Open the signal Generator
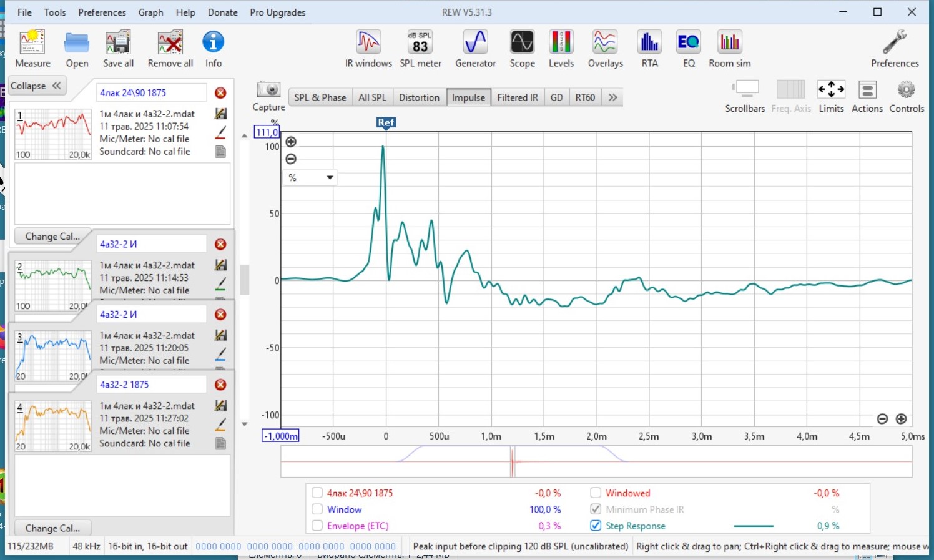Viewport: 934px width, 560px height. pos(475,49)
